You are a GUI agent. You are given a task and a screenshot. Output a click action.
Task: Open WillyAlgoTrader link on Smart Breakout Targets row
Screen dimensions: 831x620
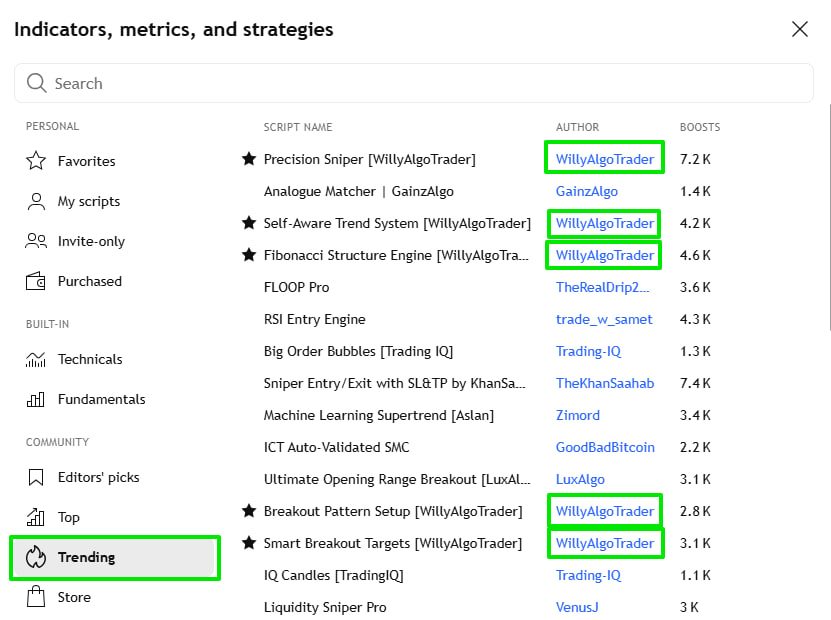coord(605,543)
